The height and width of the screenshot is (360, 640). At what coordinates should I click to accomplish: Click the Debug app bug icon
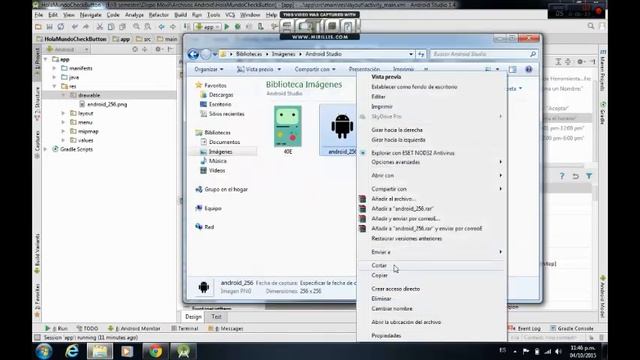(238, 27)
